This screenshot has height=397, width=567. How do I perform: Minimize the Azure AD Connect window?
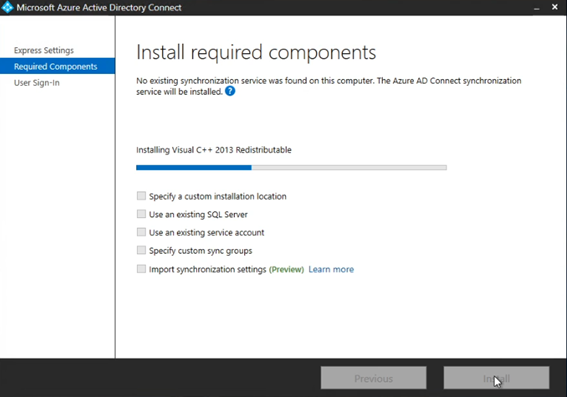pyautogui.click(x=537, y=8)
